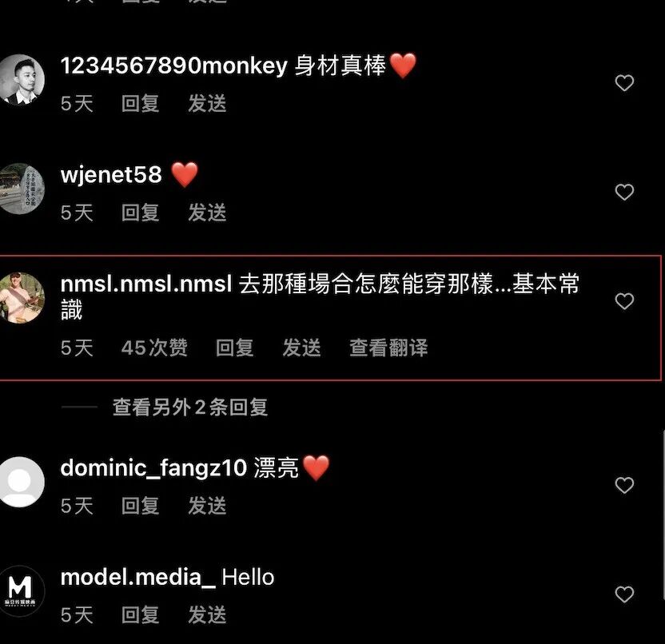Viewport: 665px width, 644px height.
Task: Like dominic_fangz10's comment
Action: (x=624, y=485)
